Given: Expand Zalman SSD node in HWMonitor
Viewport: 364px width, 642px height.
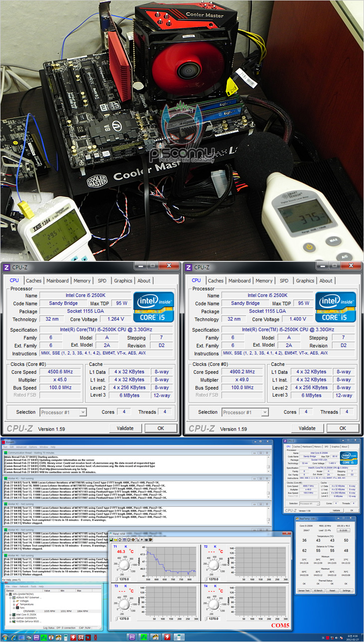Looking at the screenshot, I should (10, 618).
